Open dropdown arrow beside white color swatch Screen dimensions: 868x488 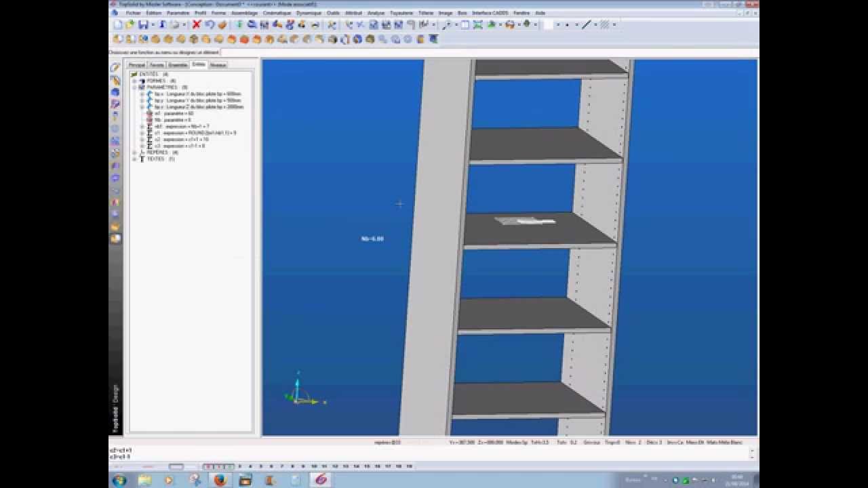558,24
